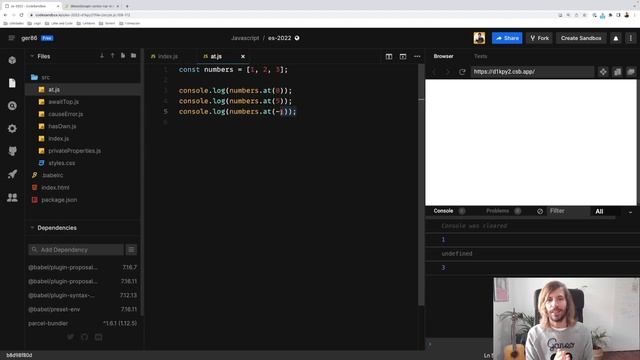Viewport: 640px width, 360px height.
Task: Open the editor more options ellipsis
Action: click(x=417, y=56)
